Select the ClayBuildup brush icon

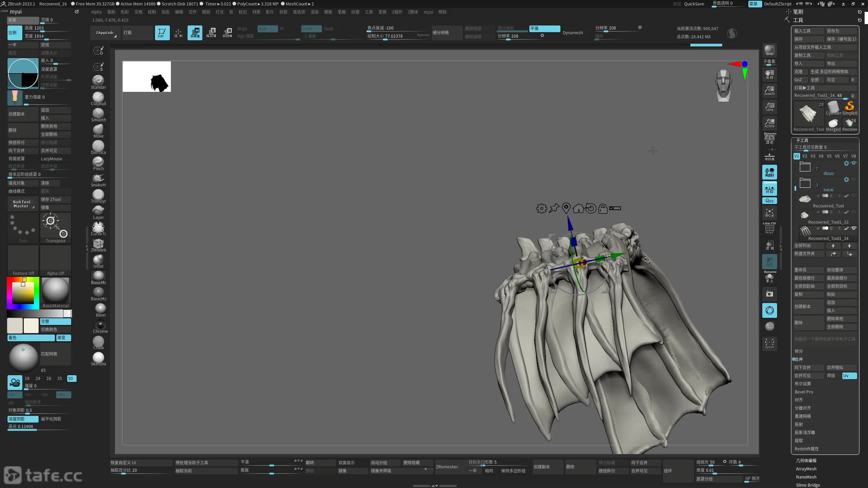click(x=98, y=98)
